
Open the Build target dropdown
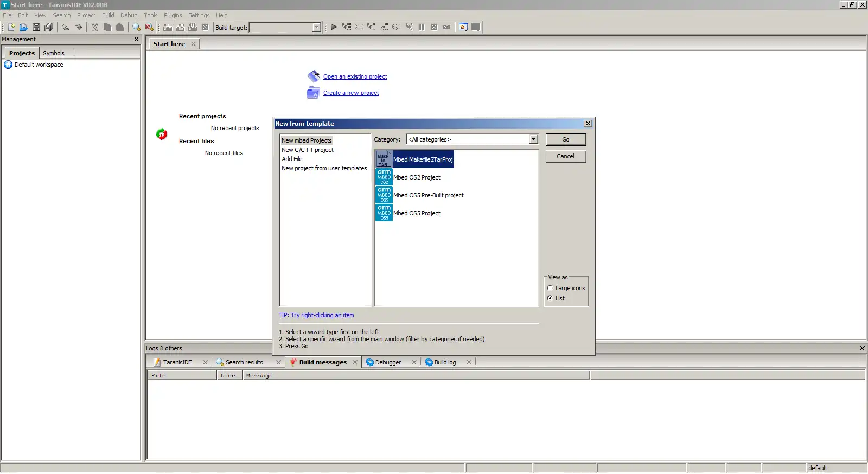317,28
